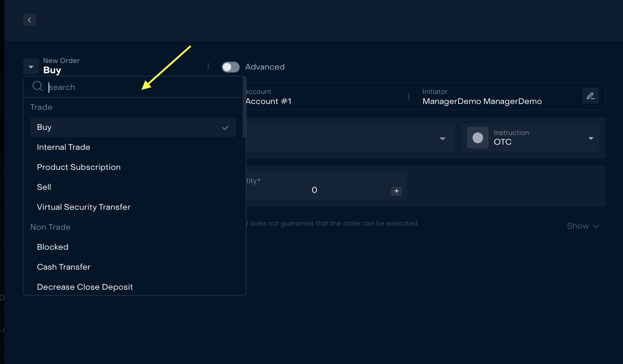The image size is (623, 364).
Task: Choose Sell order type
Action: [x=44, y=187]
